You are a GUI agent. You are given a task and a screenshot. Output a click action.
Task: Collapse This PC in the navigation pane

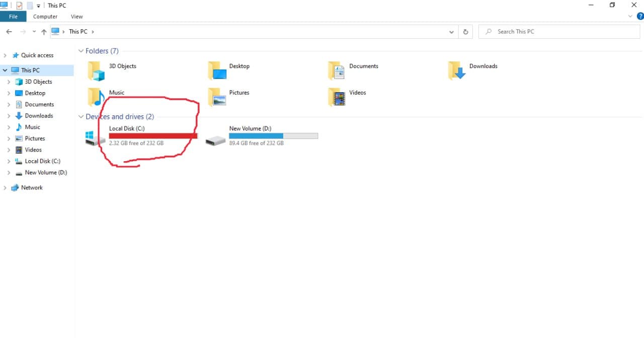click(x=5, y=71)
